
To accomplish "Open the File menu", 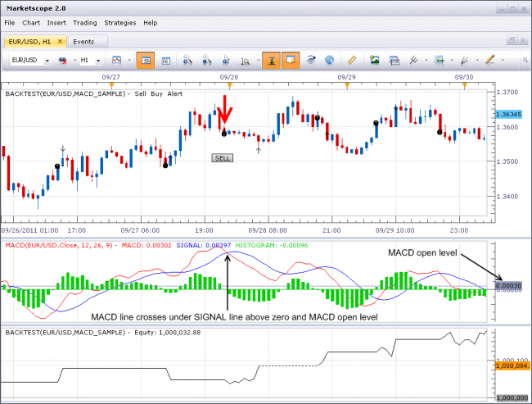I will 10,23.
